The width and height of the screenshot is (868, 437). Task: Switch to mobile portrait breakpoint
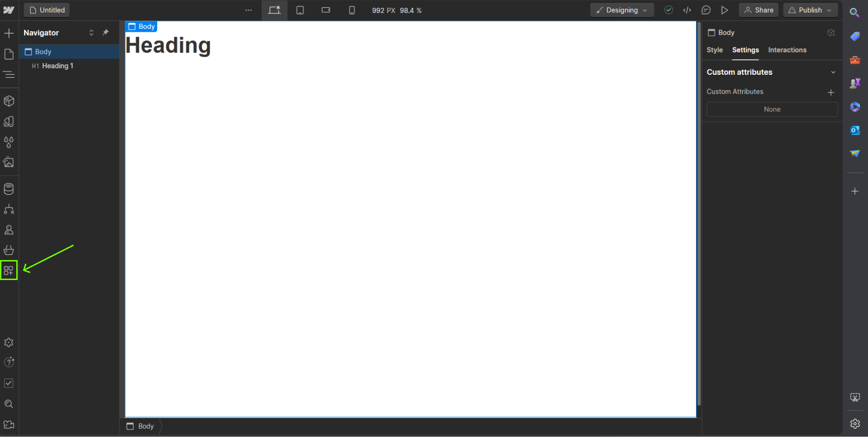[x=352, y=10]
